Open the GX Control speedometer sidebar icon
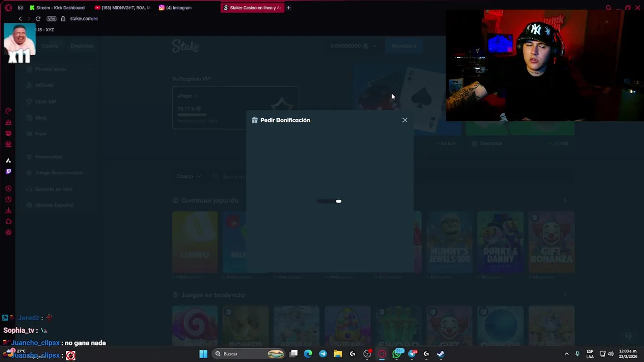Screen dimensions: 644x362 (8, 111)
